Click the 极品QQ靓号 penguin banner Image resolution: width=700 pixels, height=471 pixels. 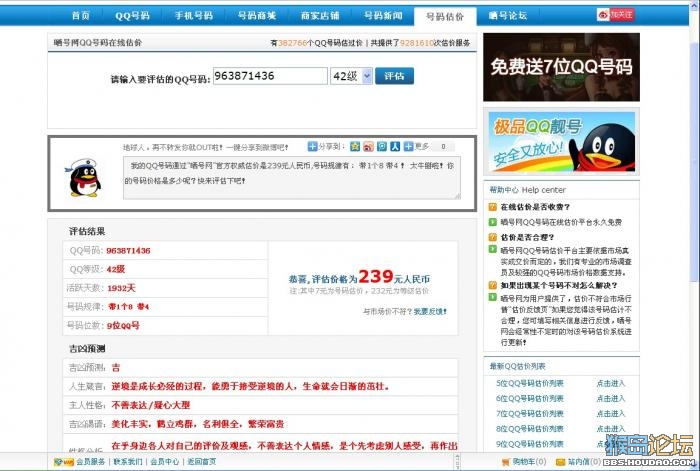[561, 142]
